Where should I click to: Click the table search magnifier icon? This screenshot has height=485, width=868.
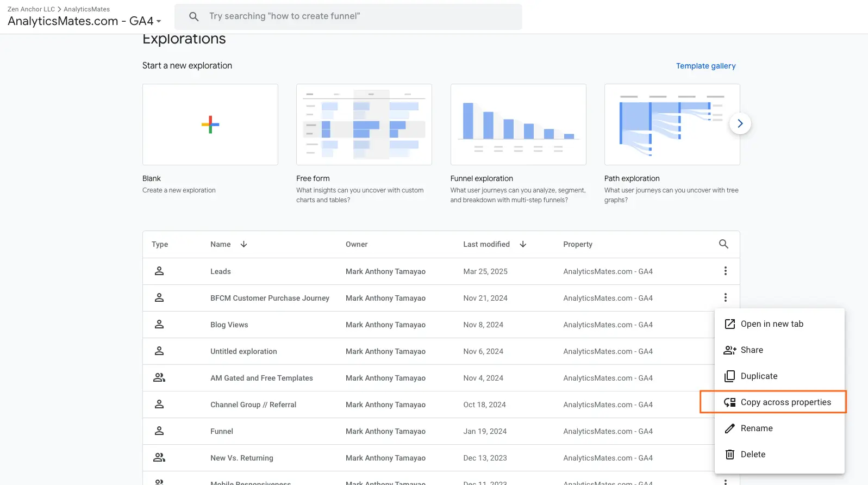(723, 244)
